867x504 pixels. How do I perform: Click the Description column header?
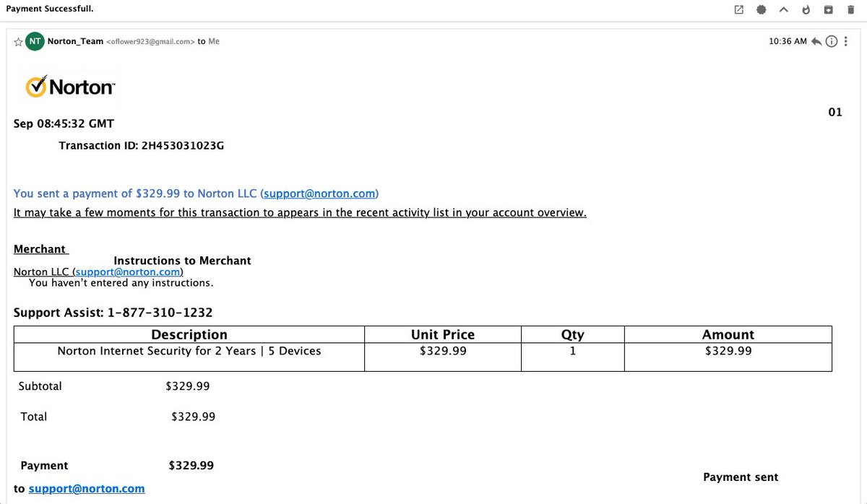(x=189, y=334)
